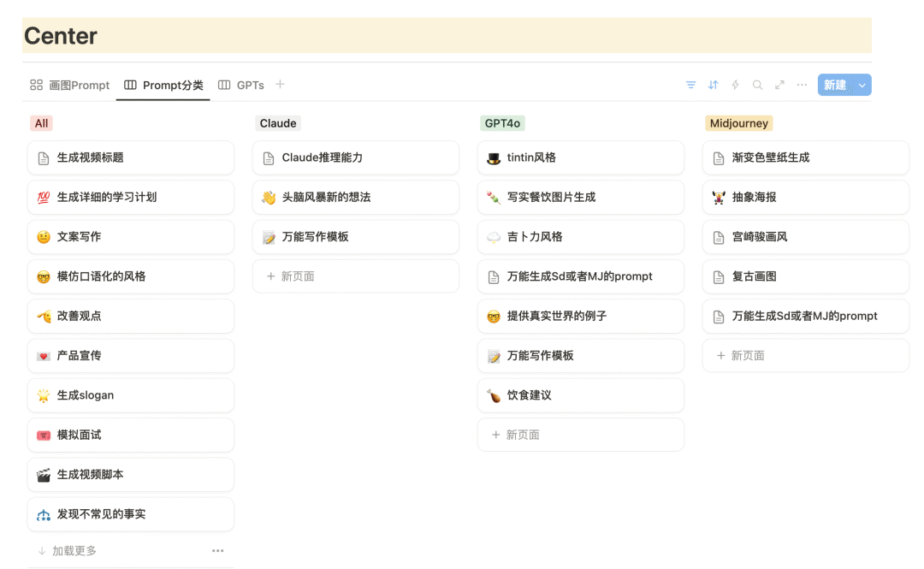Viewport: 924px width, 569px height.
Task: Add 新页面 in the GPT4o column
Action: 581,436
